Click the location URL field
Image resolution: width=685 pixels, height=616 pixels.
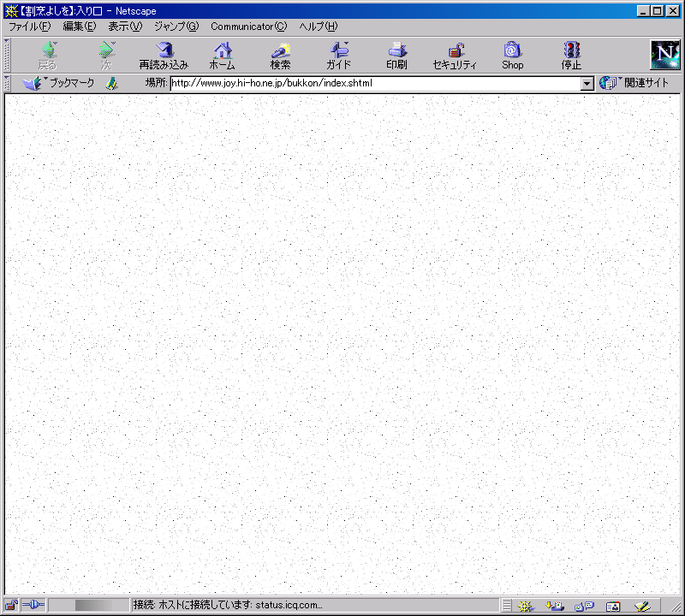(375, 83)
